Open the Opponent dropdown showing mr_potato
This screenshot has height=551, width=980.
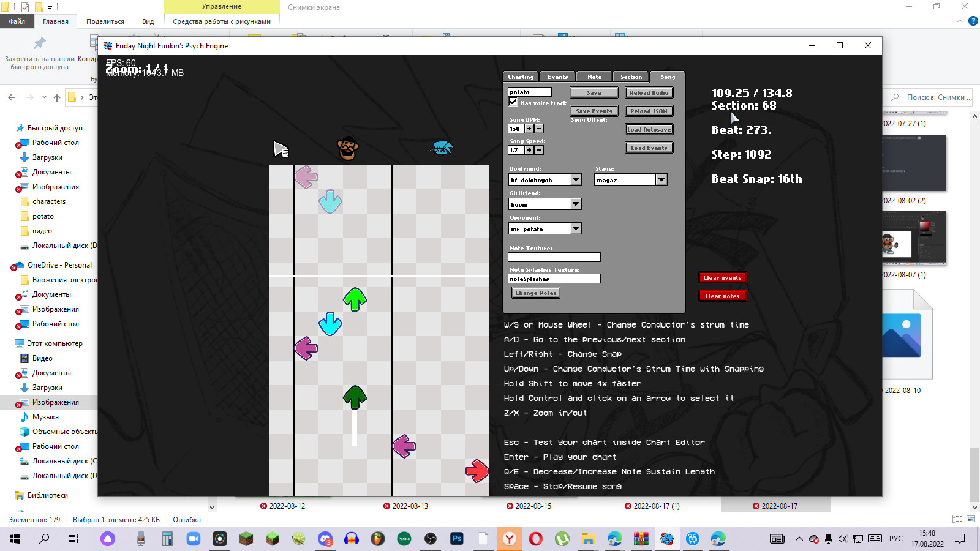point(576,228)
